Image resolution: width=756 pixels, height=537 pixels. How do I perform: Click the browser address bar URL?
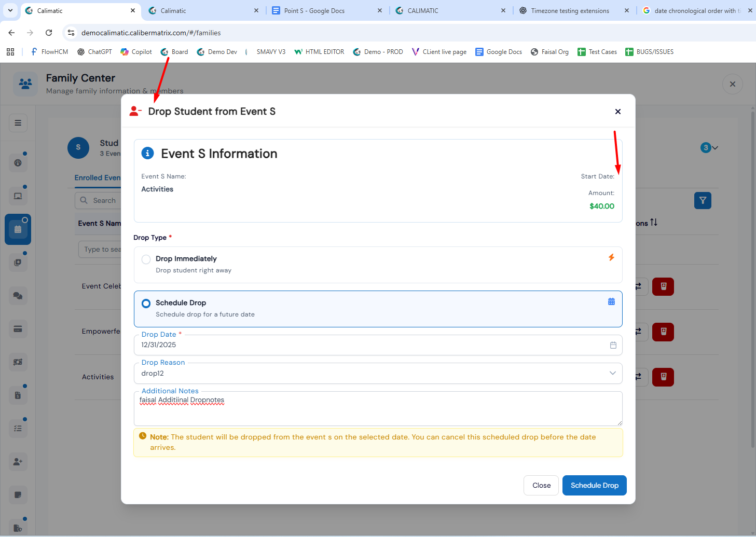click(x=151, y=33)
